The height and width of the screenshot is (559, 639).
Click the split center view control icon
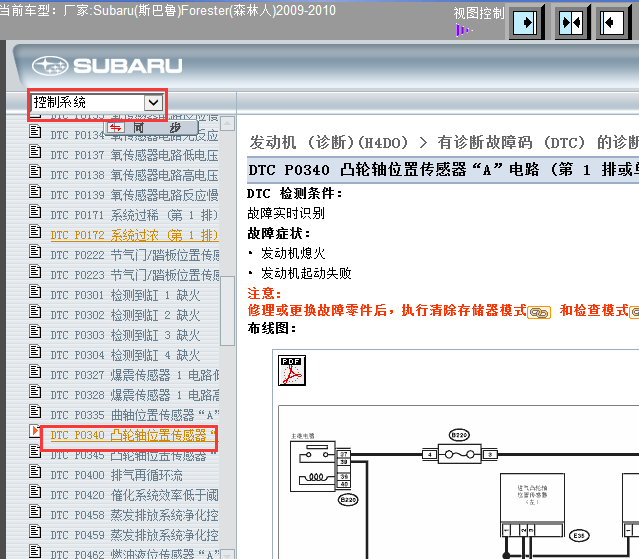click(x=571, y=22)
